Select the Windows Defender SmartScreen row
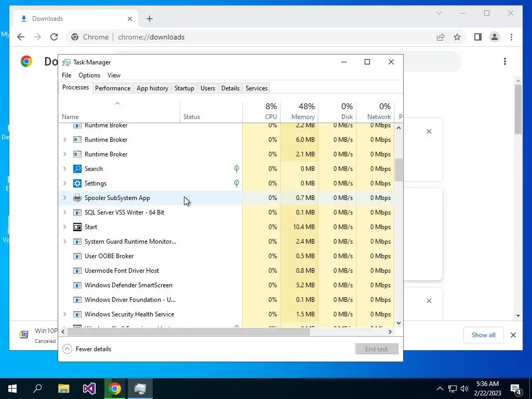This screenshot has width=532, height=399. [227, 285]
